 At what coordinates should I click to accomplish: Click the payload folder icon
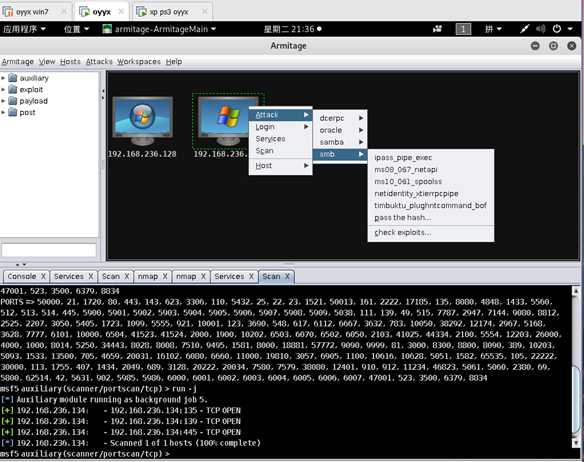(x=13, y=101)
